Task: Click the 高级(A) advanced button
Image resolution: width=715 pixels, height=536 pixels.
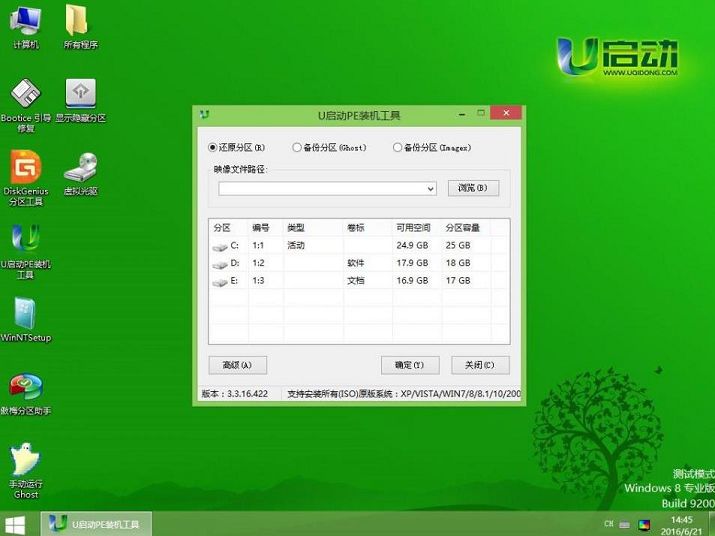Action: click(238, 365)
